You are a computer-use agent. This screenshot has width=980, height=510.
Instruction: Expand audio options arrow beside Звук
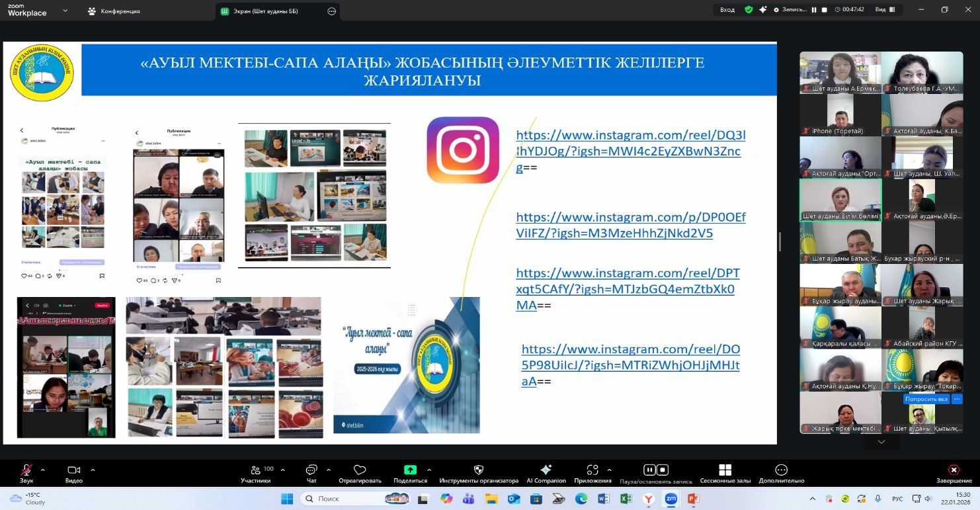point(43,470)
